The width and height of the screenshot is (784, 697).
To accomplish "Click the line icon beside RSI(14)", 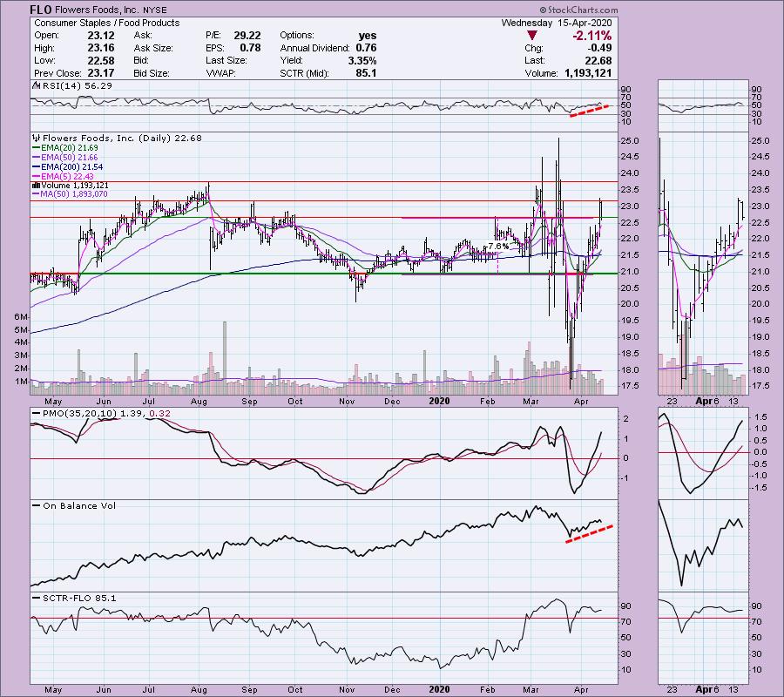I will point(37,85).
